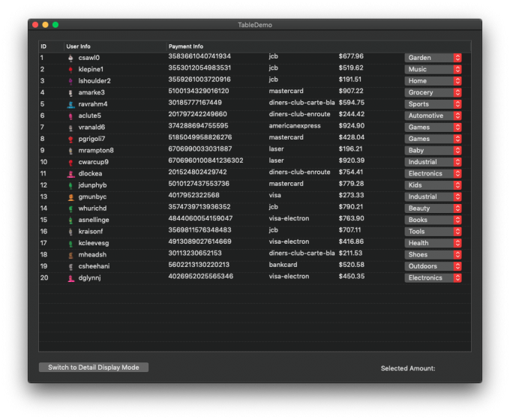The height and width of the screenshot is (420, 510).
Task: Expand the Grocery category popup
Action: click(x=433, y=93)
